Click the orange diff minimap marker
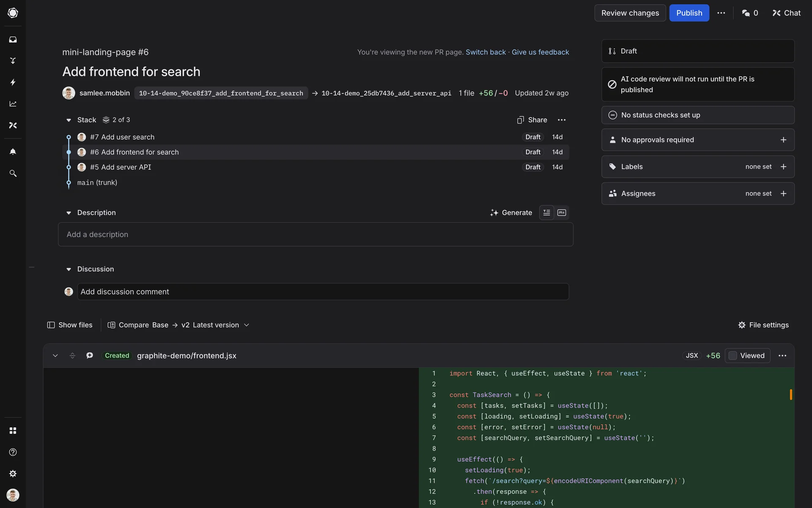The height and width of the screenshot is (508, 812). click(790, 395)
